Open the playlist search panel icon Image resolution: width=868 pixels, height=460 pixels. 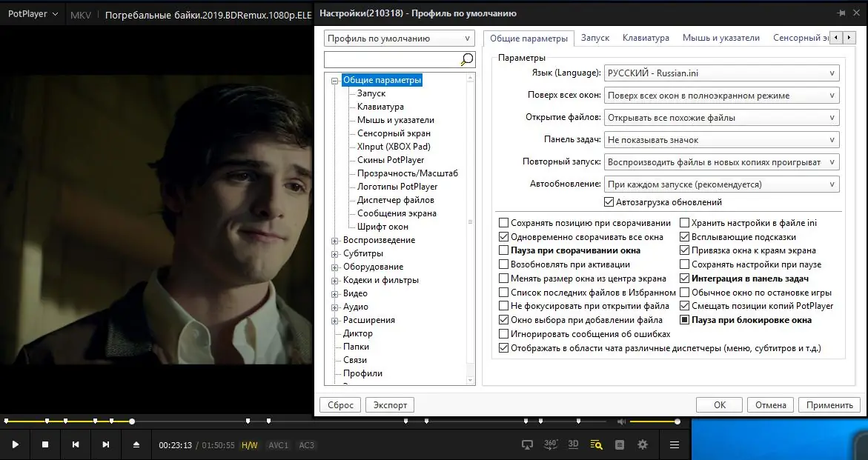[x=594, y=444]
